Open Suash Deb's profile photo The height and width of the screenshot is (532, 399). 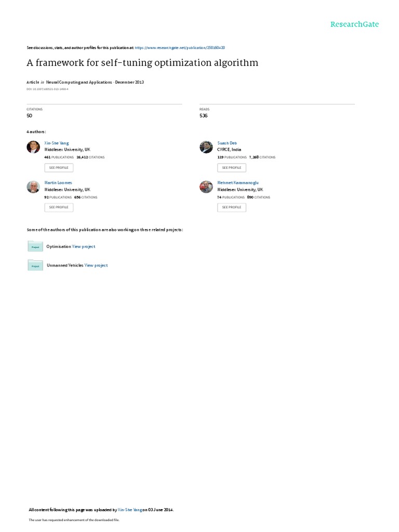206,147
